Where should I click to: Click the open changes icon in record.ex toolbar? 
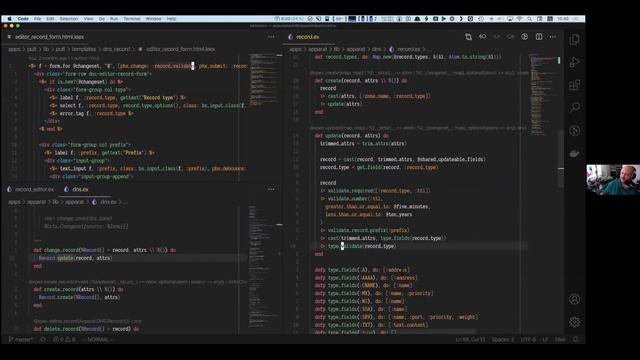coord(468,37)
